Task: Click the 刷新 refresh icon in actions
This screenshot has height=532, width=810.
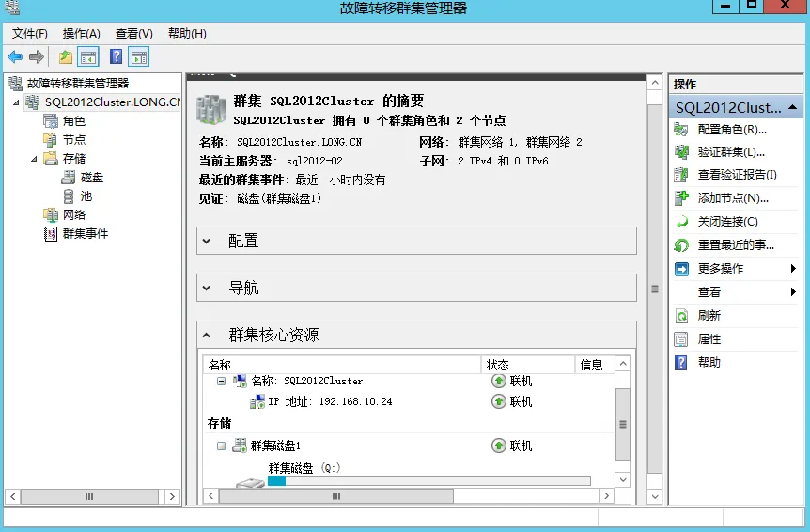Action: 682,316
